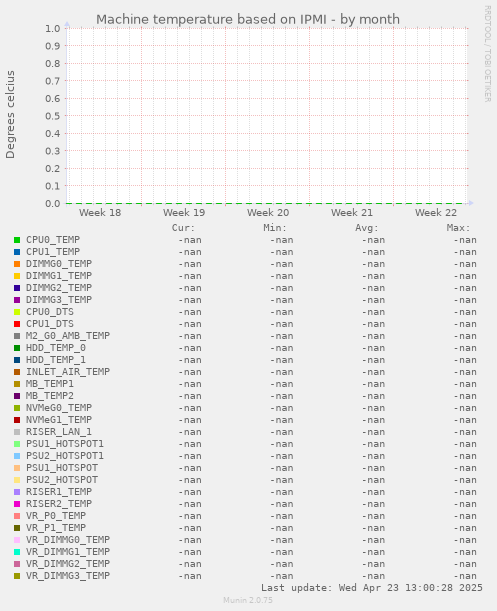497x611 pixels.
Task: Click the CPU0_TEMP Cur value '-nan'
Action: (190, 240)
